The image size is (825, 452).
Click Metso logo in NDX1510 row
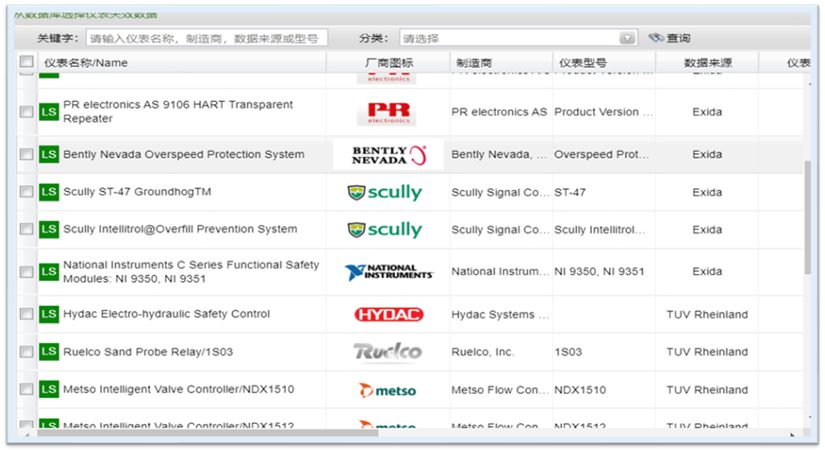click(x=388, y=390)
